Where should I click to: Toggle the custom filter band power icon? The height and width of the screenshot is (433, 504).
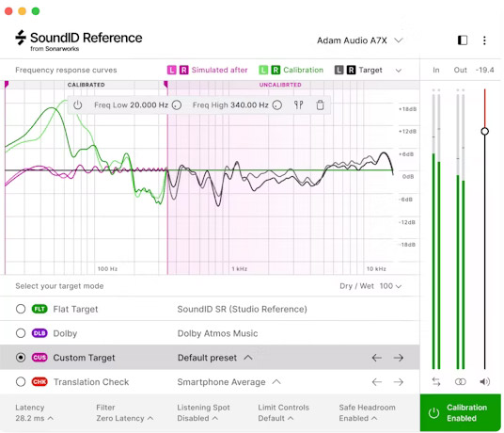77,104
